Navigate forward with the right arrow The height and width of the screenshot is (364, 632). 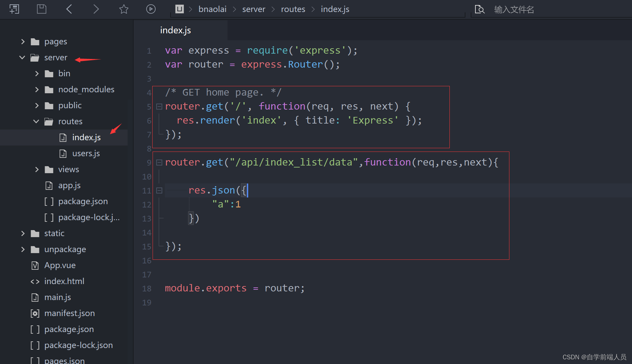pyautogui.click(x=96, y=9)
